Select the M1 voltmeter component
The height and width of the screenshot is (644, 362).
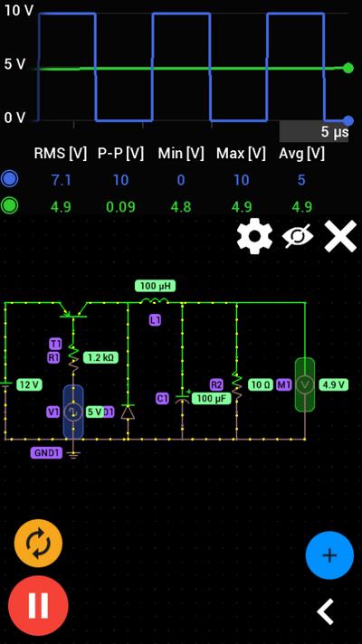point(305,384)
